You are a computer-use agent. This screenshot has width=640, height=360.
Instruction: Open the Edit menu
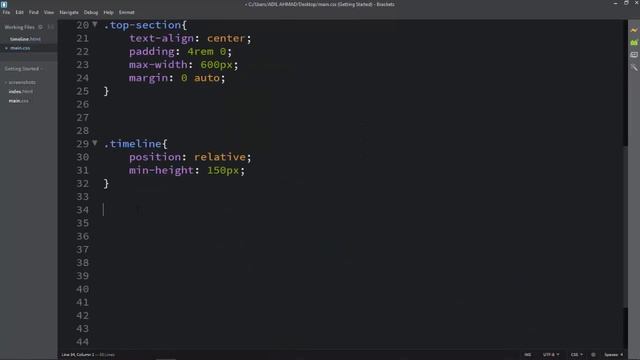click(19, 12)
